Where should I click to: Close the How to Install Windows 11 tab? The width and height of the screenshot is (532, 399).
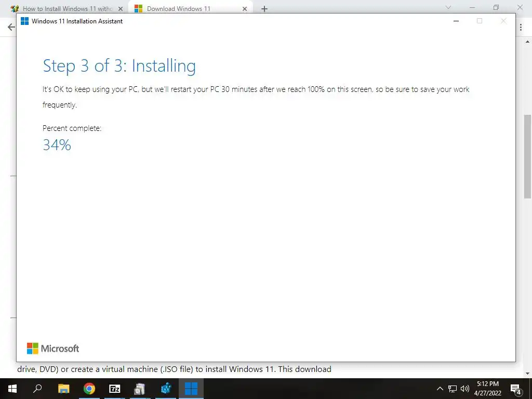pyautogui.click(x=121, y=9)
